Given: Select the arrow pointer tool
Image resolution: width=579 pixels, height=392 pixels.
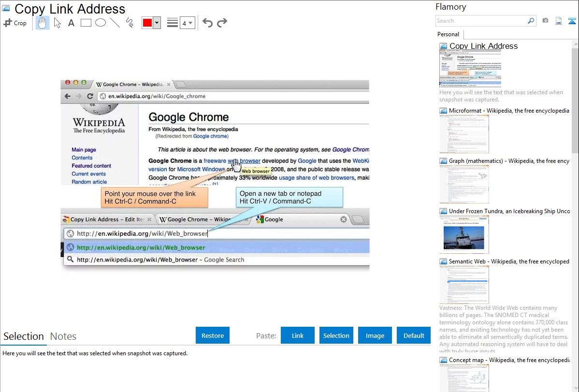Looking at the screenshot, I should coord(57,23).
